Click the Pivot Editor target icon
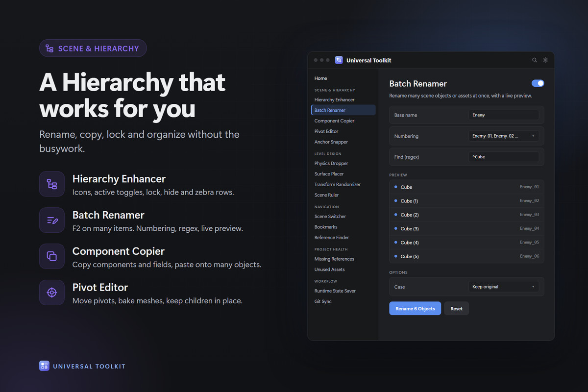 tap(52, 293)
